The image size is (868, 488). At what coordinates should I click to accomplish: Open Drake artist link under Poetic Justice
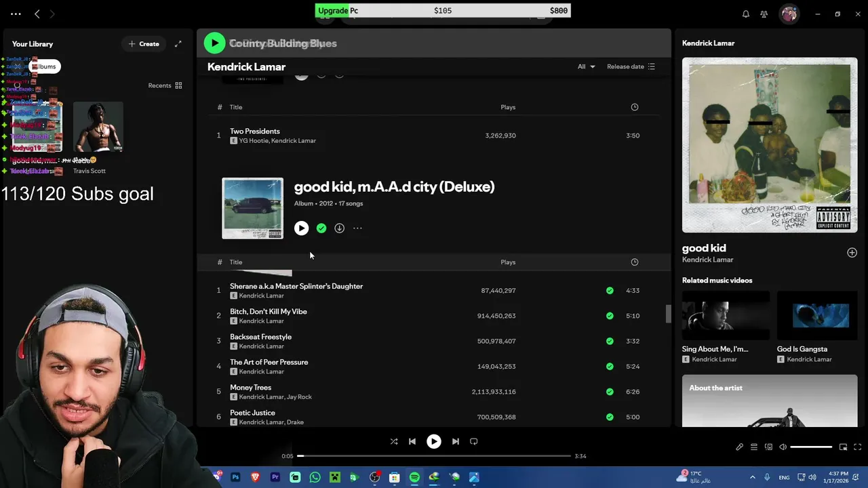tap(295, 422)
